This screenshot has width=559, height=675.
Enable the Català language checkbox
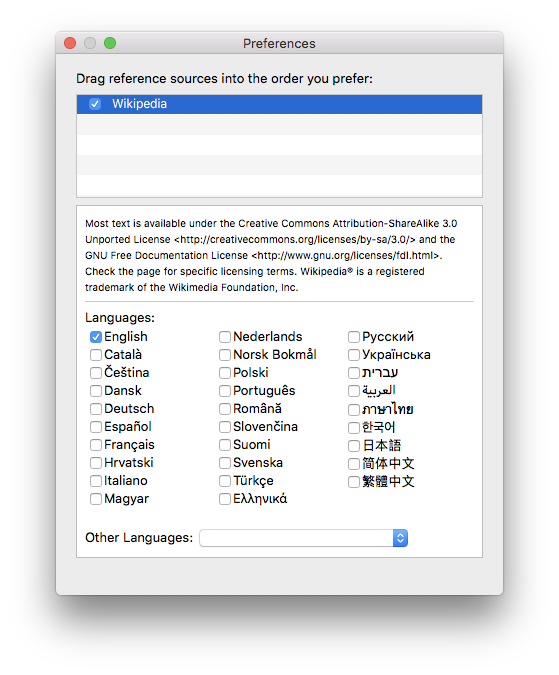click(96, 355)
